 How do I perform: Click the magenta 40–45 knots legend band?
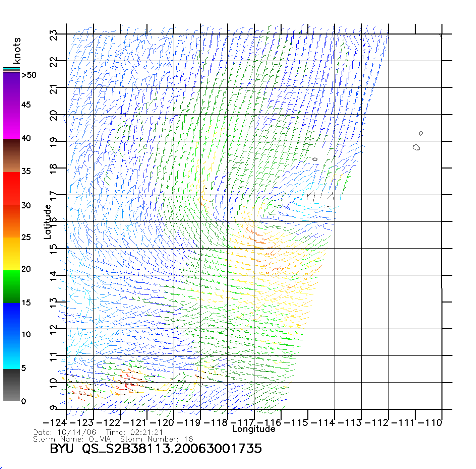12,122
